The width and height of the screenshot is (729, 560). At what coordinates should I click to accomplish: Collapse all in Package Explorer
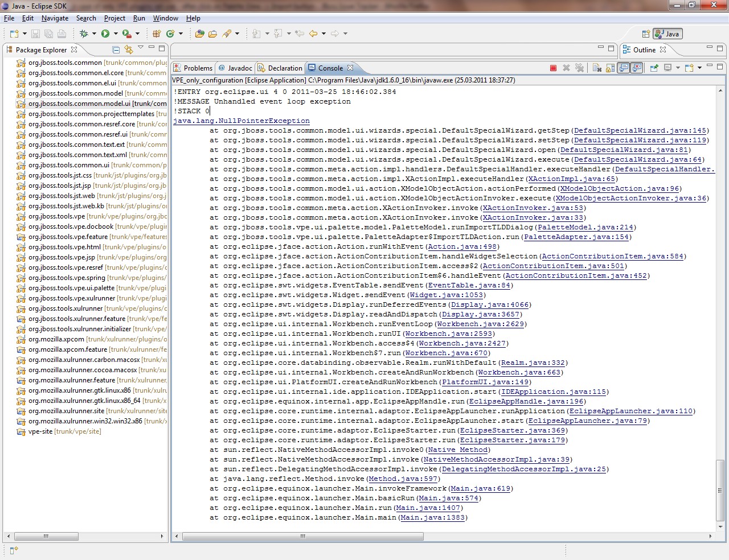116,50
